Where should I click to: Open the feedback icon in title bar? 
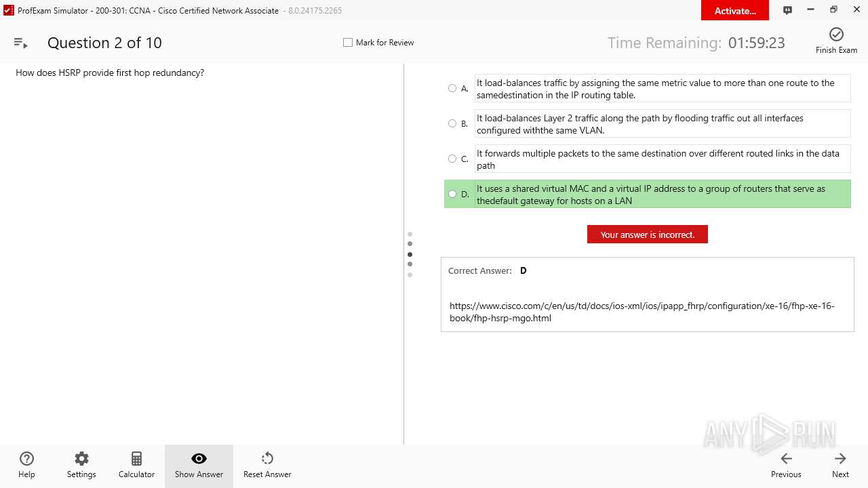tap(787, 10)
